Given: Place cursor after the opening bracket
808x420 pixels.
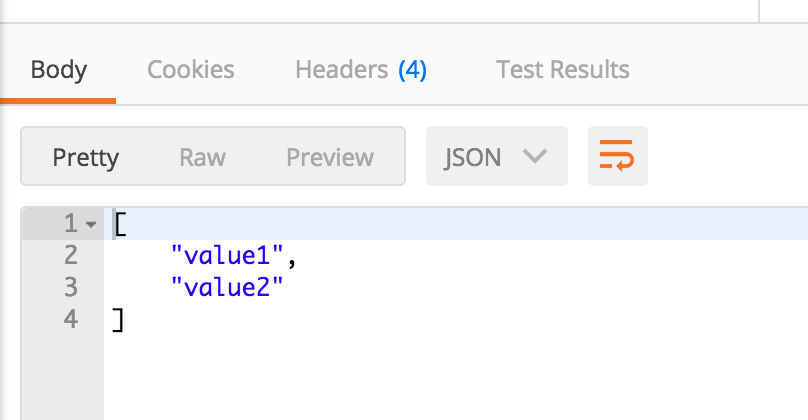Looking at the screenshot, I should (127, 224).
